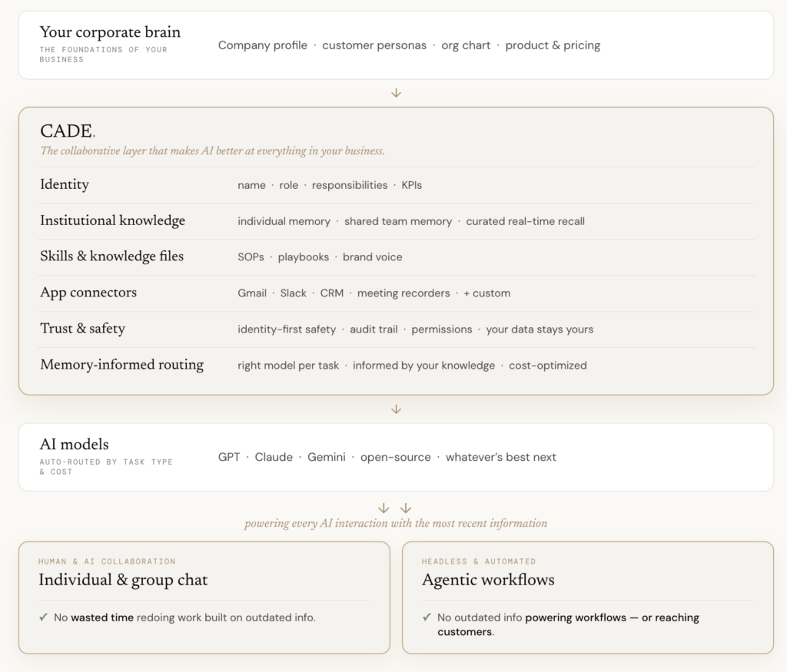Click the arrow below the CADE panel
The height and width of the screenshot is (672, 787).
(396, 409)
